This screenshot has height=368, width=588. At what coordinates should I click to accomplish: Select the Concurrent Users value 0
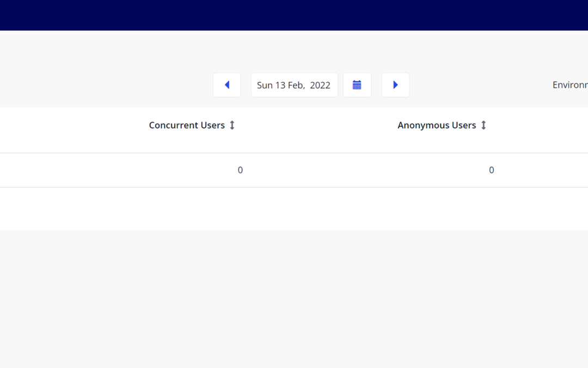point(240,170)
